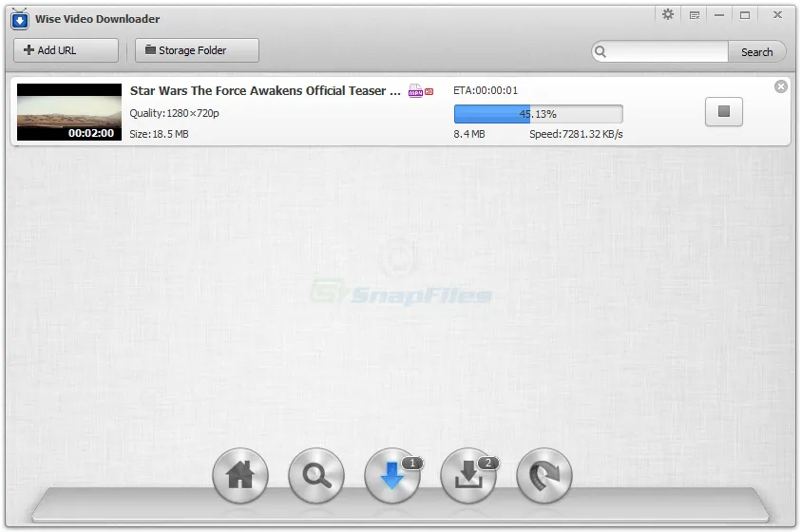Show the downloaded videos tray button
Image resolution: width=801 pixels, height=532 pixels.
point(468,475)
